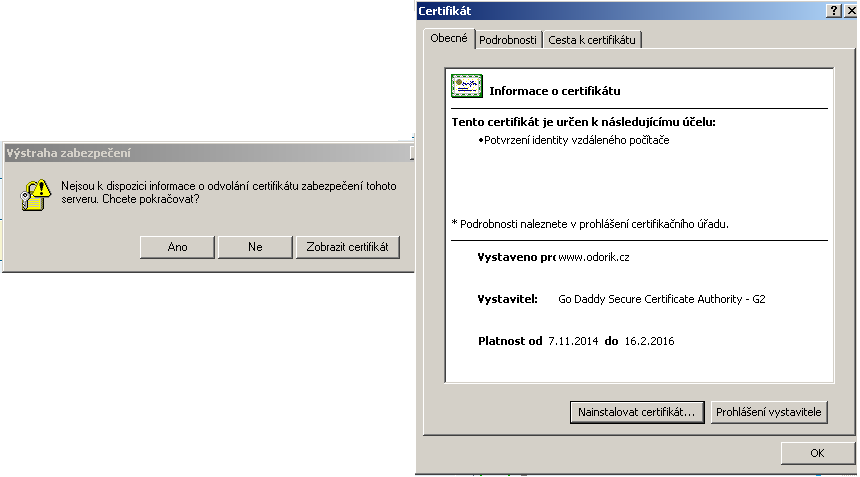Click the Výstraha zabezpečení title bar
860x477 pixels.
(208, 153)
